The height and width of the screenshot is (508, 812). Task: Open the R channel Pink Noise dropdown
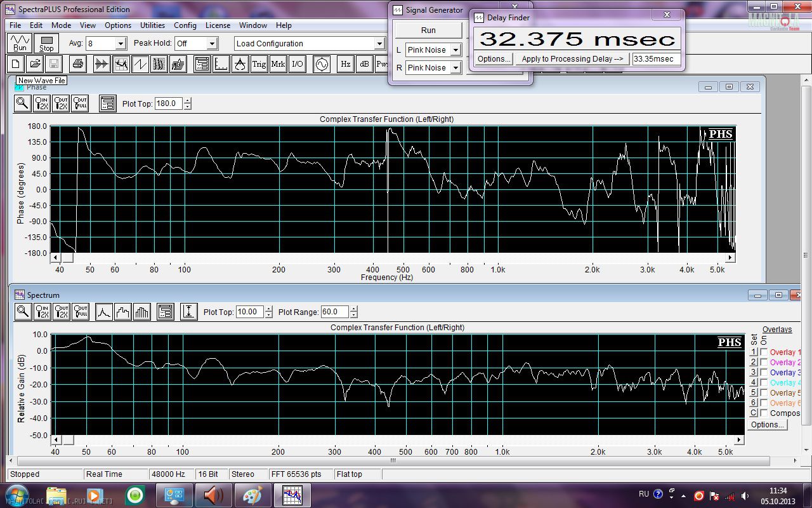point(455,68)
